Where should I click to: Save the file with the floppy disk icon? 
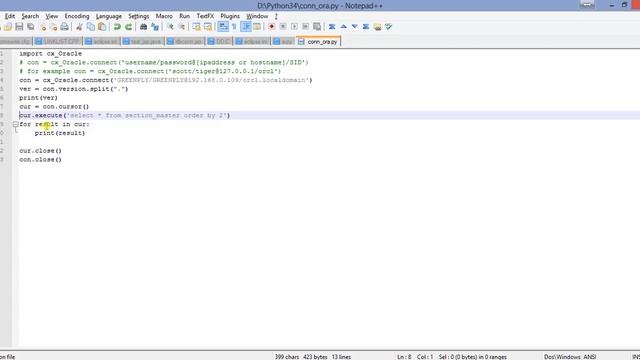tap(19, 27)
